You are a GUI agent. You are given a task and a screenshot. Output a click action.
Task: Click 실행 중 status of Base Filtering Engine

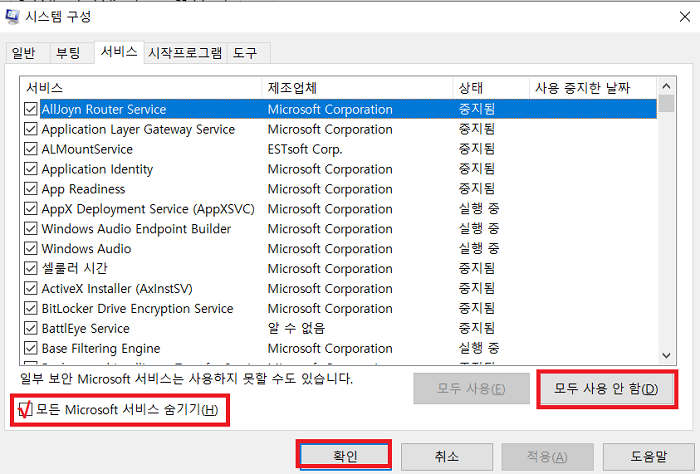479,348
